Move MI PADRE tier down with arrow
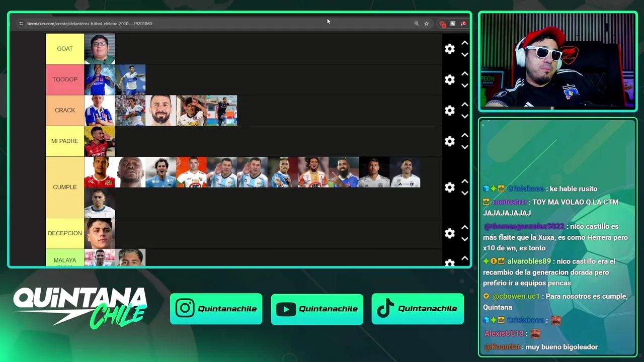Image resolution: width=644 pixels, height=362 pixels. [x=465, y=147]
